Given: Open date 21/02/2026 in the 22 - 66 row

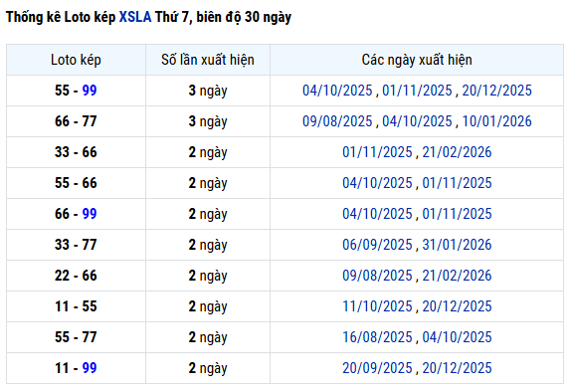Looking at the screenshot, I should (457, 276).
